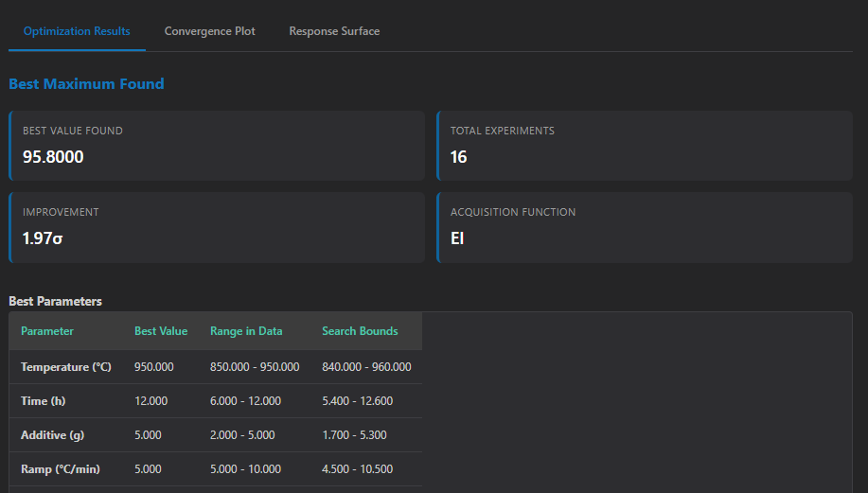
Task: Switch to the Convergence Plot tab
Action: (x=209, y=31)
